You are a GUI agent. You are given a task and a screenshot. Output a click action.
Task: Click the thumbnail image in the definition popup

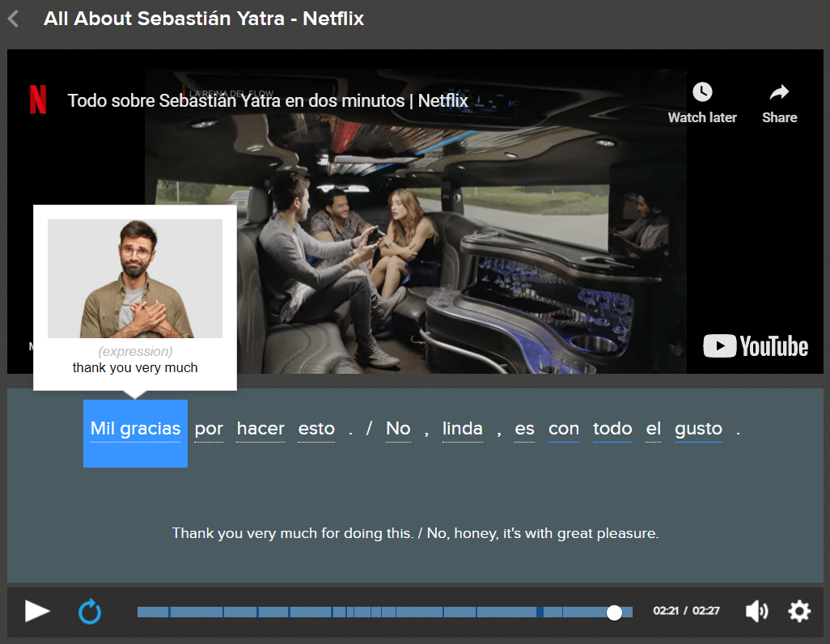(135, 278)
